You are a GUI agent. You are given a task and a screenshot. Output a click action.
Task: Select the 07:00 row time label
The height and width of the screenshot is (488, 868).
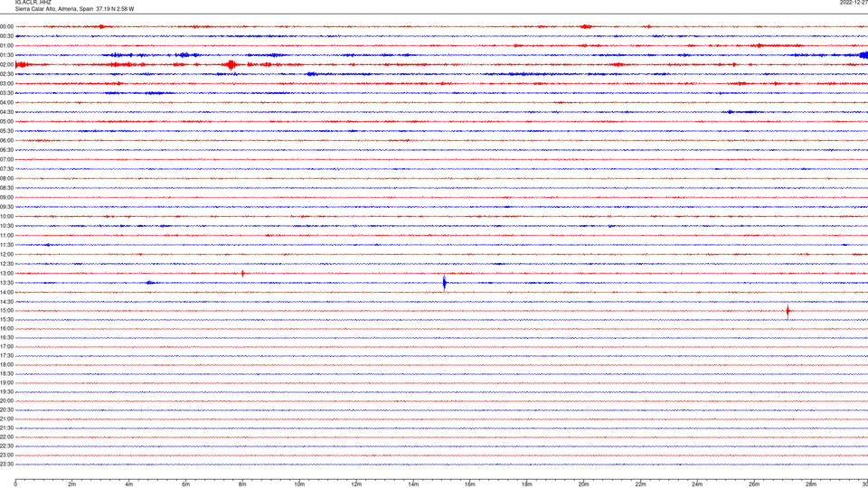(x=6, y=159)
